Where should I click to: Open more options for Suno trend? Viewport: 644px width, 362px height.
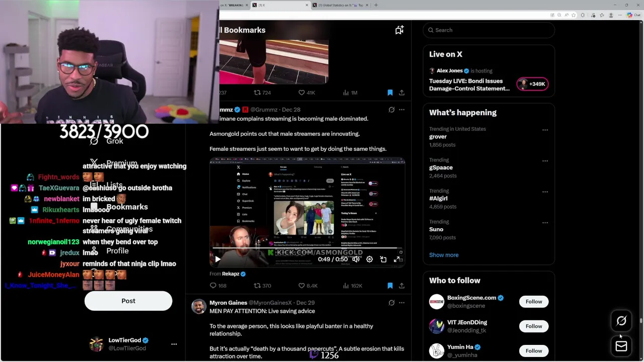click(x=545, y=223)
